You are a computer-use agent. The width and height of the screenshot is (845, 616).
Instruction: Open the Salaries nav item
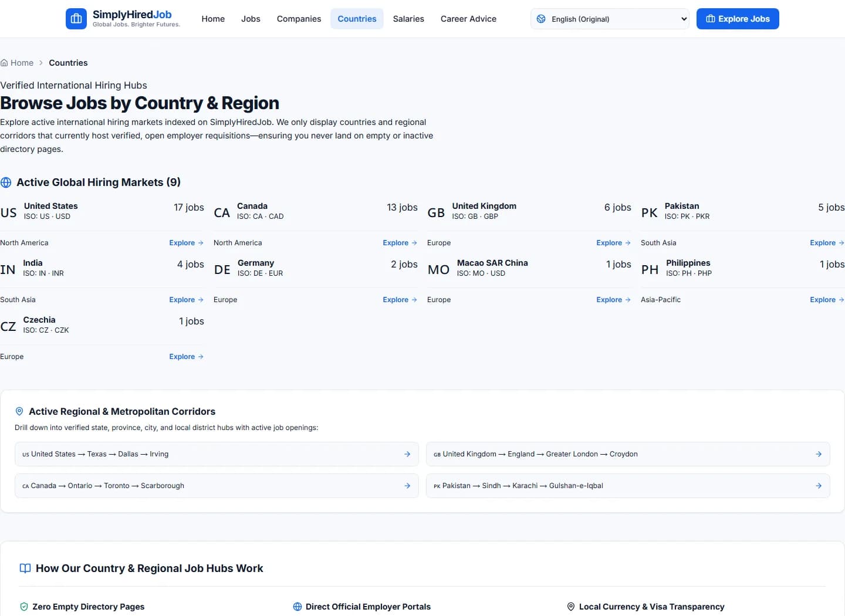[x=408, y=19]
